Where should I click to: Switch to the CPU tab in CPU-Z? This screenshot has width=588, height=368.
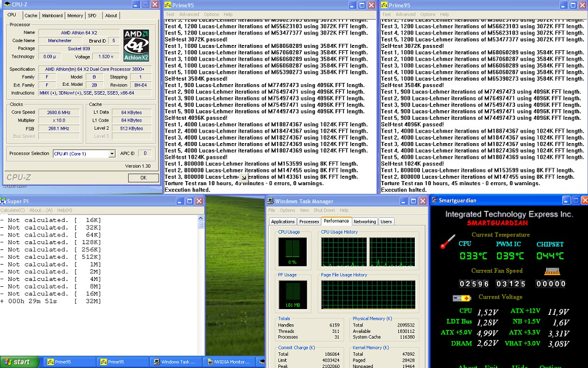(x=12, y=15)
